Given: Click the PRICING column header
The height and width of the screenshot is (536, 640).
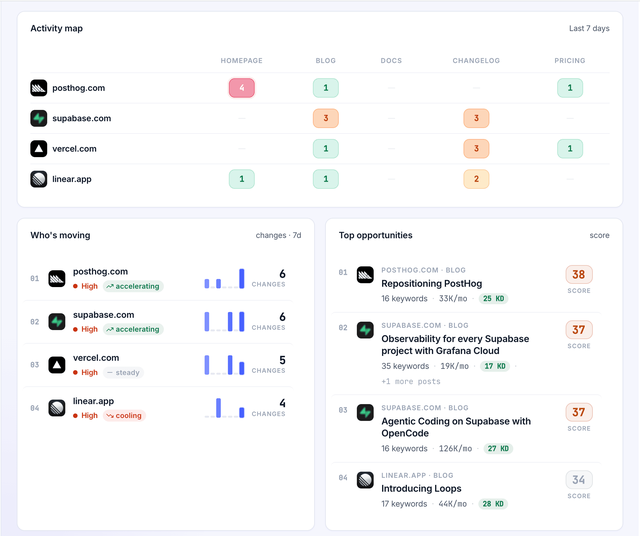Looking at the screenshot, I should click(570, 60).
